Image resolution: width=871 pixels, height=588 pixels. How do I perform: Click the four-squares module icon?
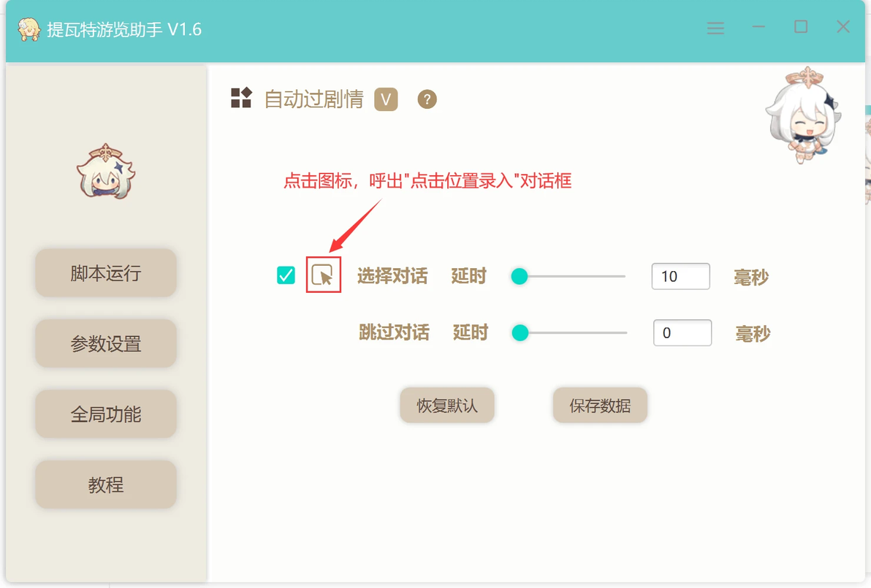point(242,98)
